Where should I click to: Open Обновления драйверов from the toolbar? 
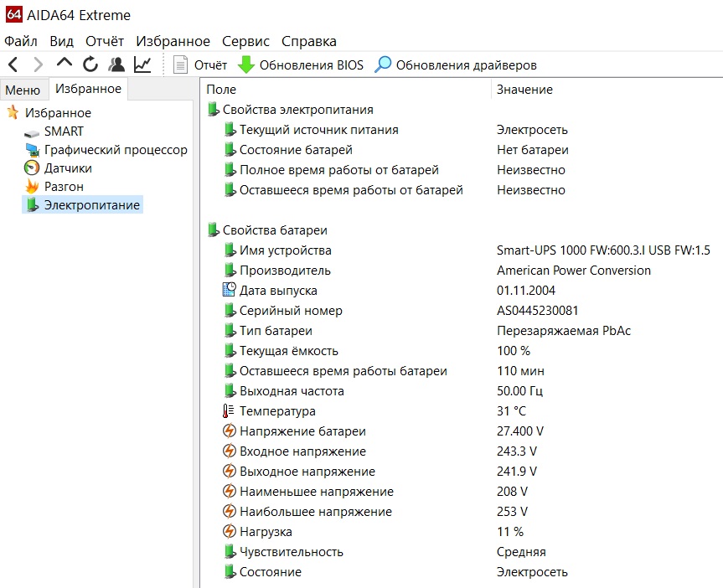[456, 64]
